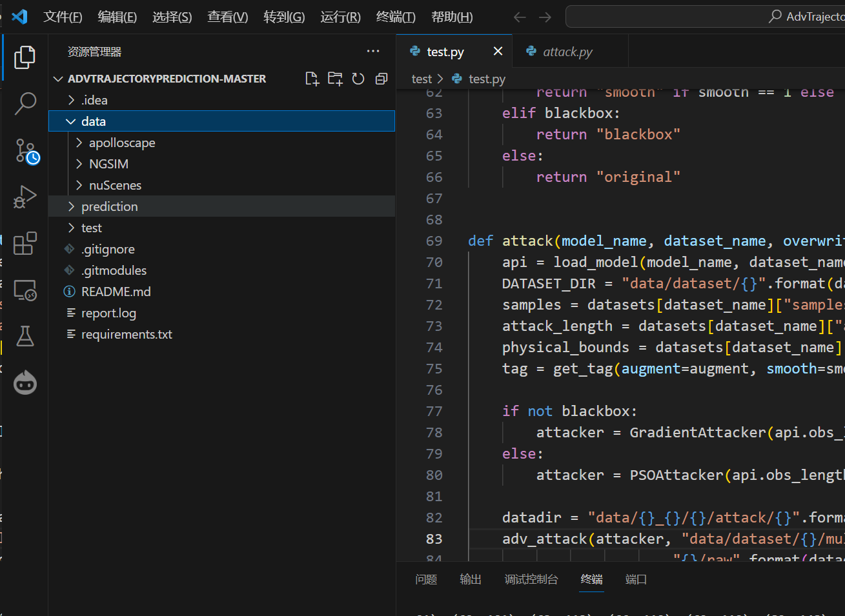Click the .gitmodules file icon
The height and width of the screenshot is (616, 845).
coord(70,270)
